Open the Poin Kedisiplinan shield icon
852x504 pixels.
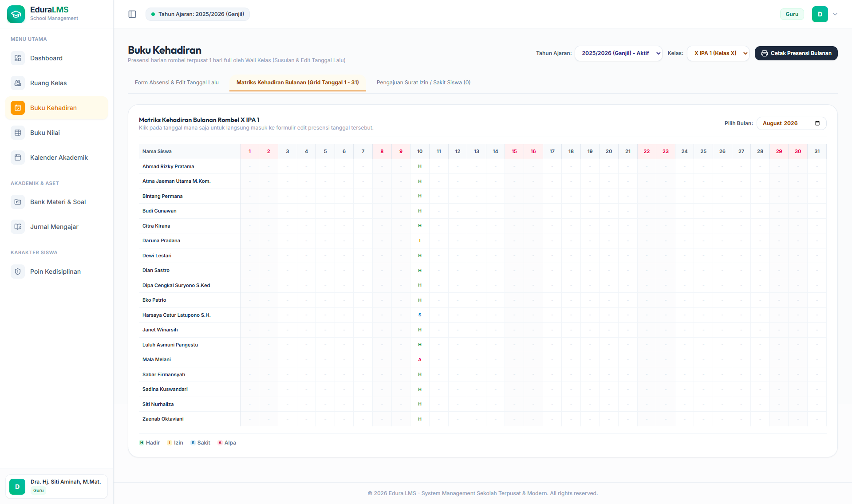click(x=18, y=272)
